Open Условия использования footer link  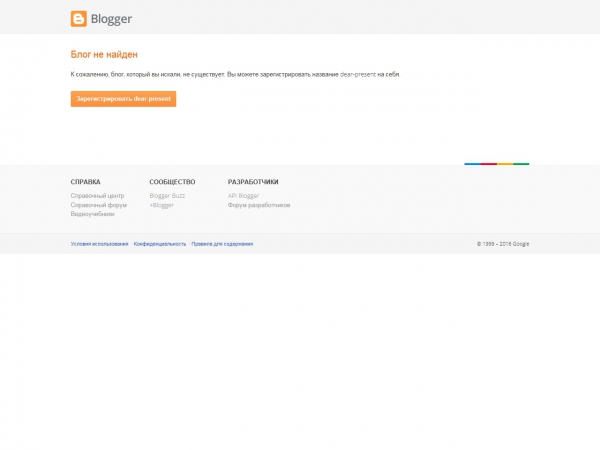click(x=99, y=244)
